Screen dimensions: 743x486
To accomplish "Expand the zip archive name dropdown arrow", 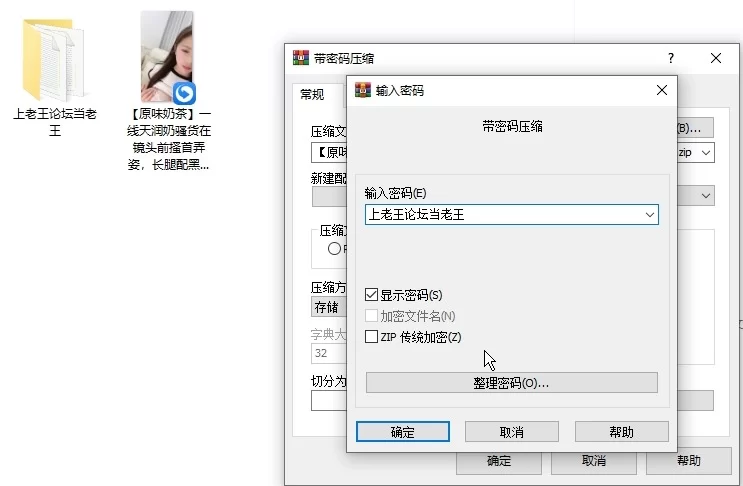I will tap(706, 153).
